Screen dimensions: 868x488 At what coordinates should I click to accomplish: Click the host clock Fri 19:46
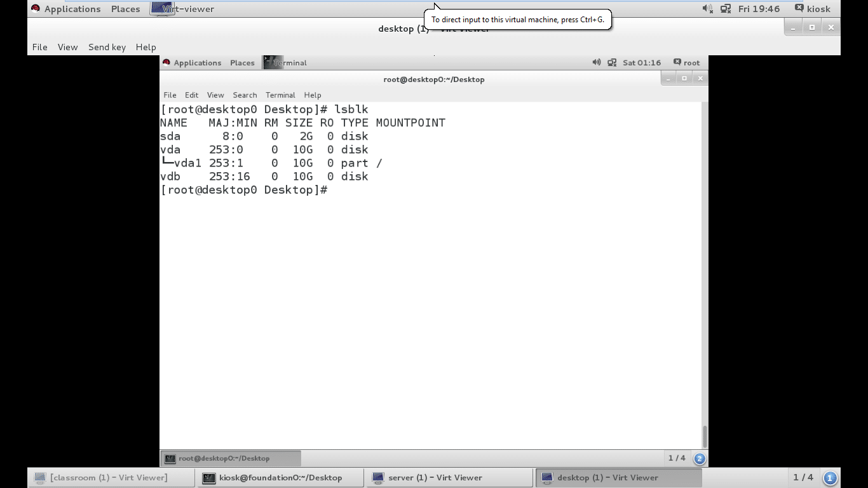tap(759, 9)
